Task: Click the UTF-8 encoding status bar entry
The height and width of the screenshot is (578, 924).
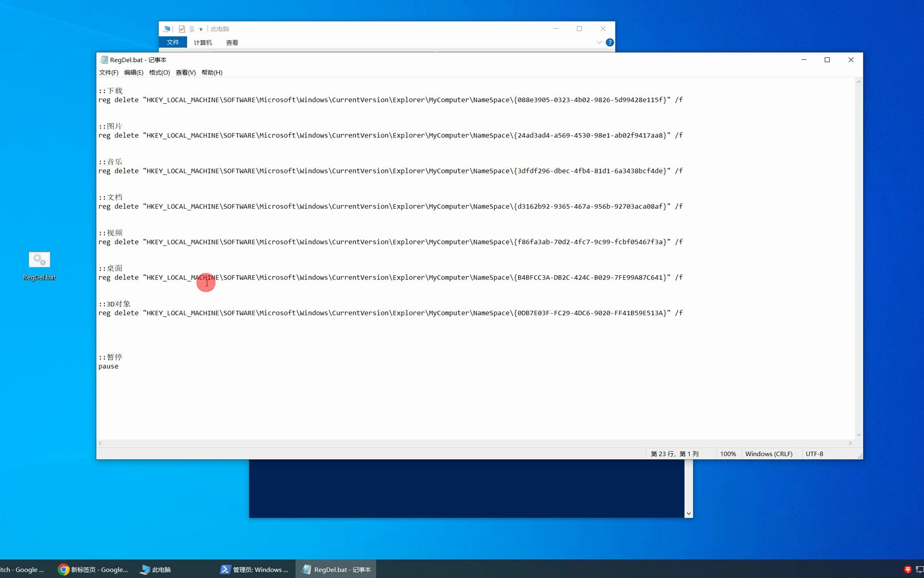Action: point(814,454)
